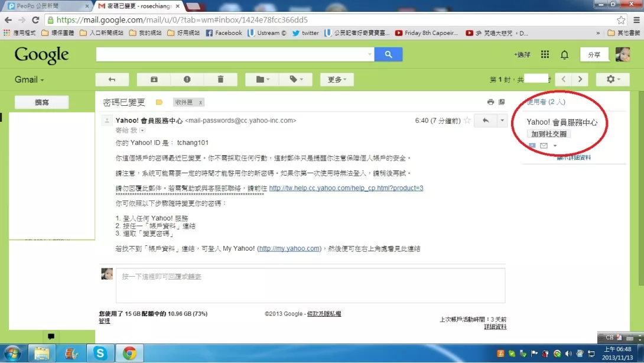Close the PeoPo 公民新聞 tab
644x363 pixels.
coord(87,6)
